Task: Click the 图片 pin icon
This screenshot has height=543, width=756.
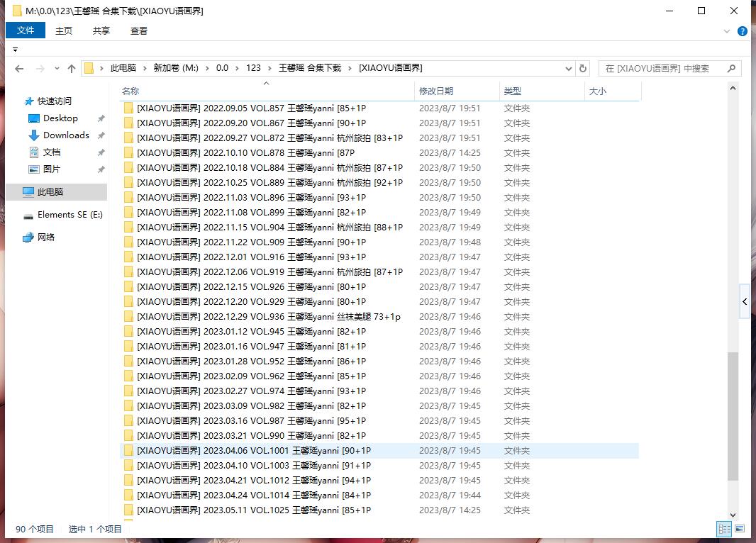Action: click(x=101, y=169)
